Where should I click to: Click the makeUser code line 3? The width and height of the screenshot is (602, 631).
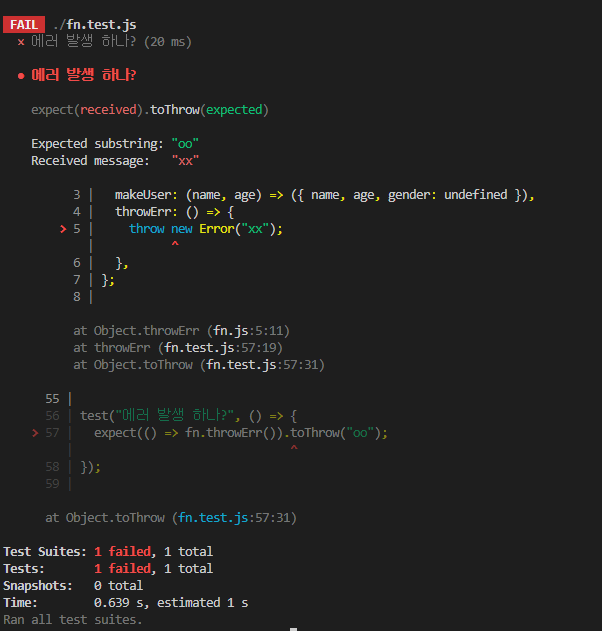[304, 195]
